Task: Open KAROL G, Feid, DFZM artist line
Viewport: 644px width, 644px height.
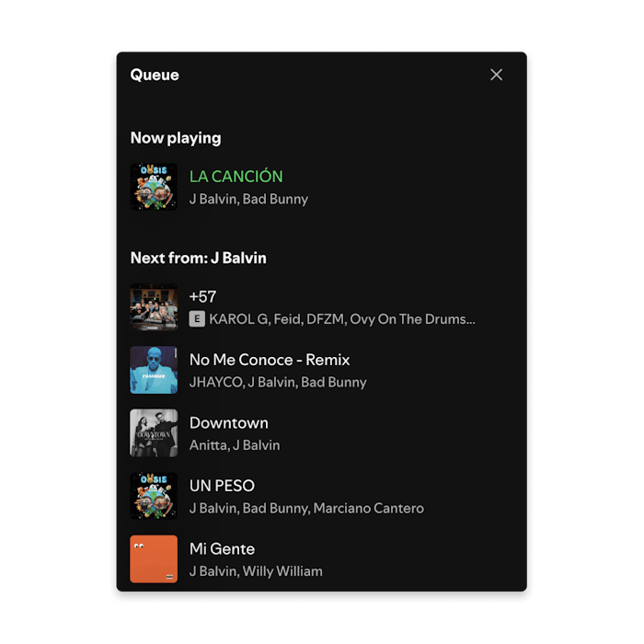Action: (341, 319)
